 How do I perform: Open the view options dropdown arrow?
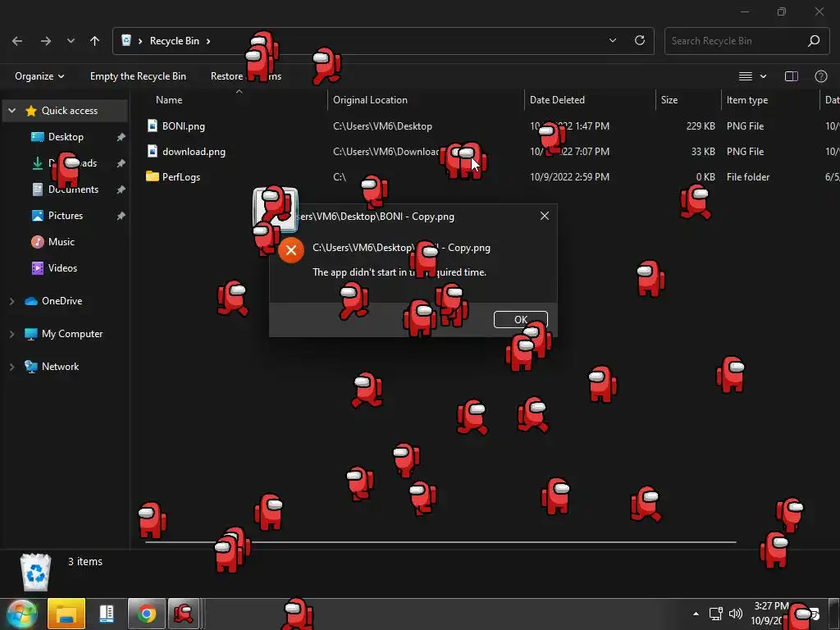[x=764, y=76]
